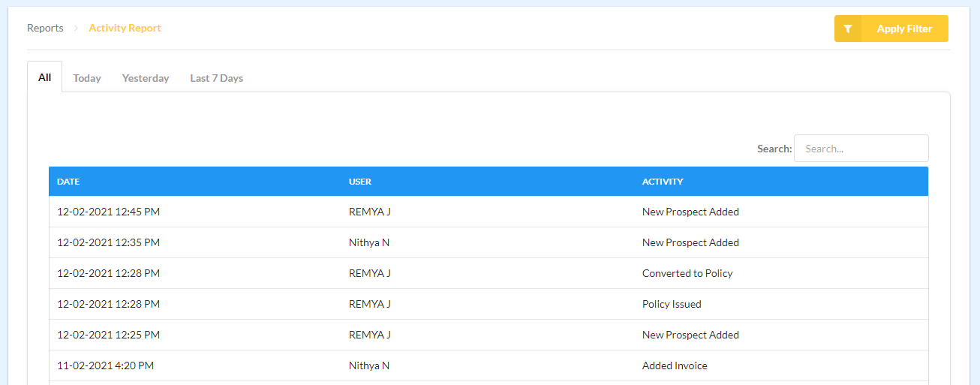Focus the Search input field
980x385 pixels.
[861, 149]
